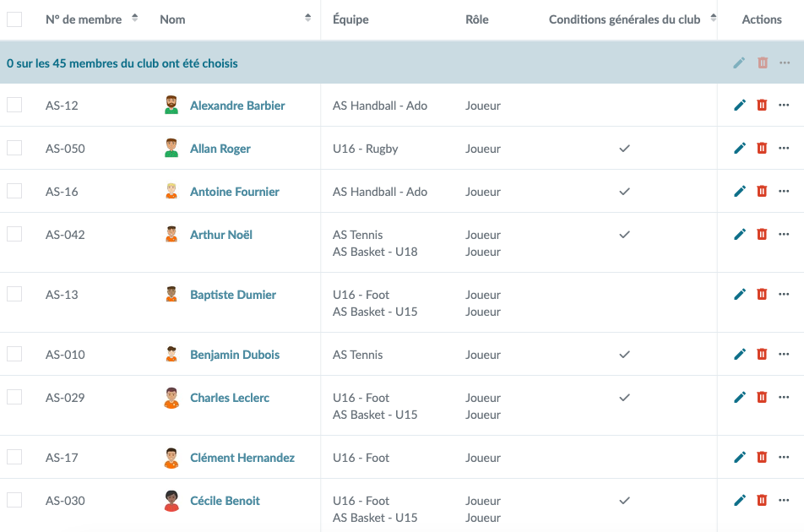Open more actions for Antoine Fournier
This screenshot has width=804, height=532.
pos(784,192)
